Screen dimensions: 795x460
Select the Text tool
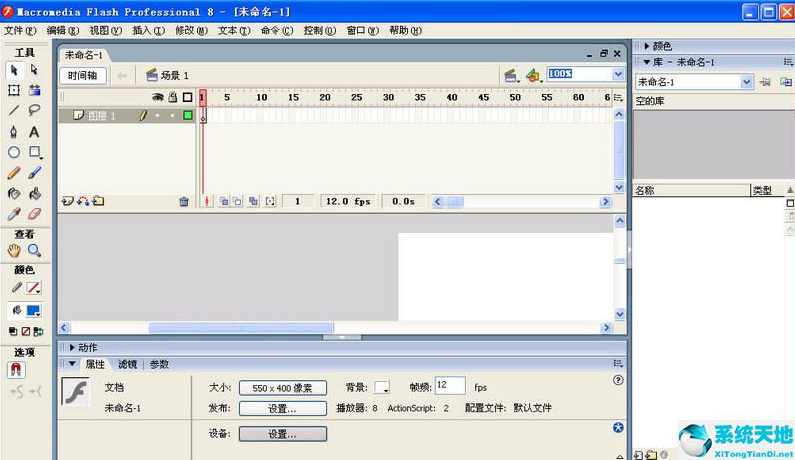point(34,132)
